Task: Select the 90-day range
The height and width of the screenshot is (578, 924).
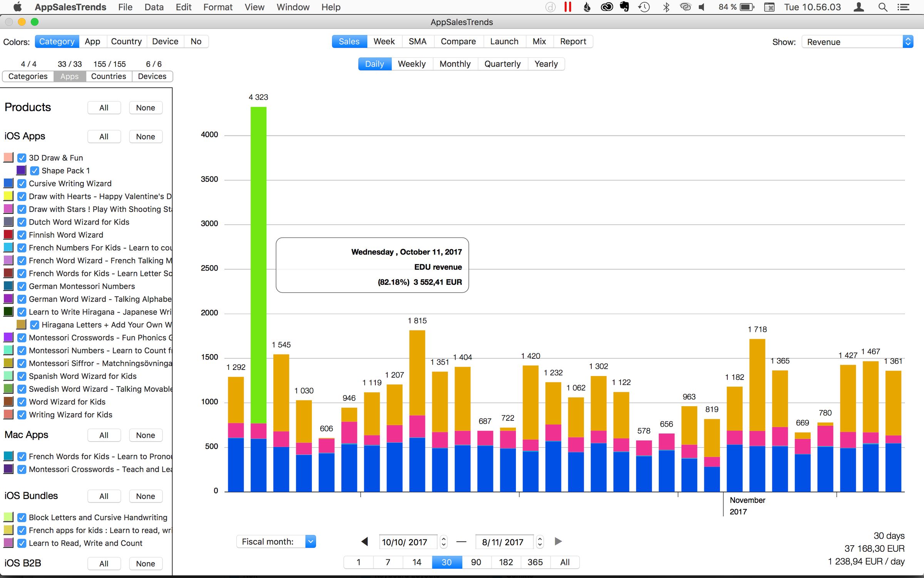Action: [476, 562]
